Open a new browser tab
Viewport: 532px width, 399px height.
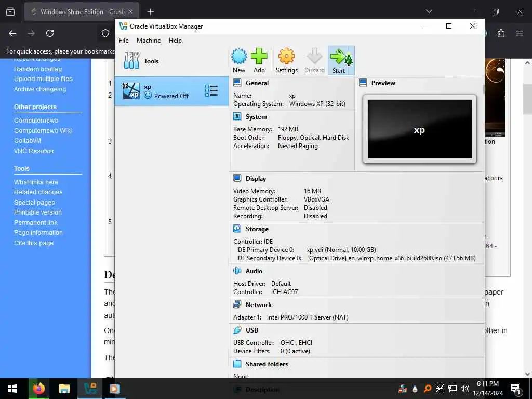(x=150, y=12)
